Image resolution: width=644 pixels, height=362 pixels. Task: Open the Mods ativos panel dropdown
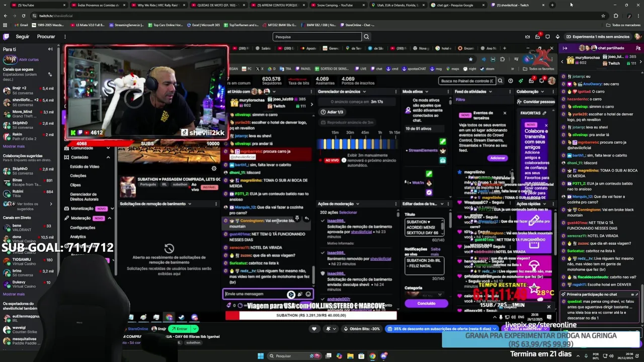427,92
